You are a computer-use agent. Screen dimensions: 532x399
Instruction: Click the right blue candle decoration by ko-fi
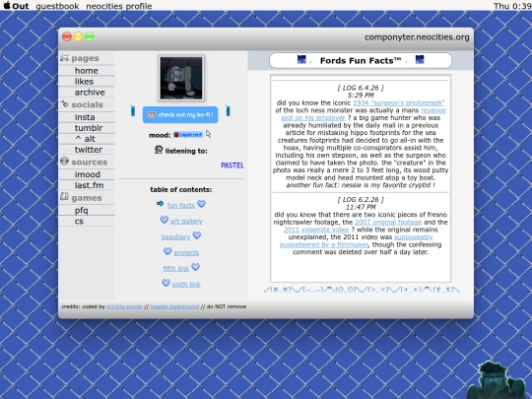tap(228, 109)
